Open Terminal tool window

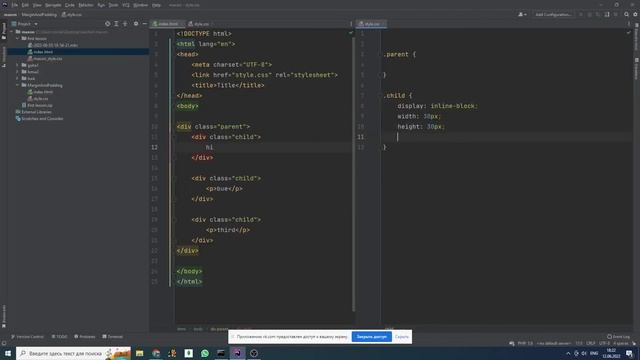pos(113,337)
